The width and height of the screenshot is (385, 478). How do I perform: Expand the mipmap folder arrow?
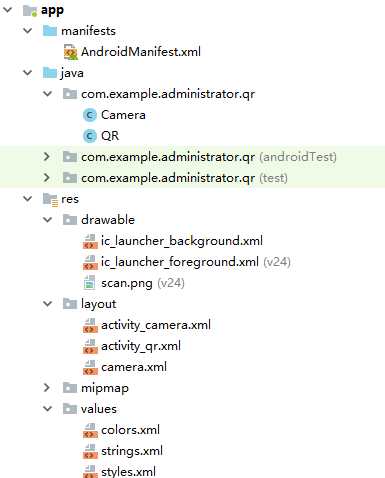point(47,387)
